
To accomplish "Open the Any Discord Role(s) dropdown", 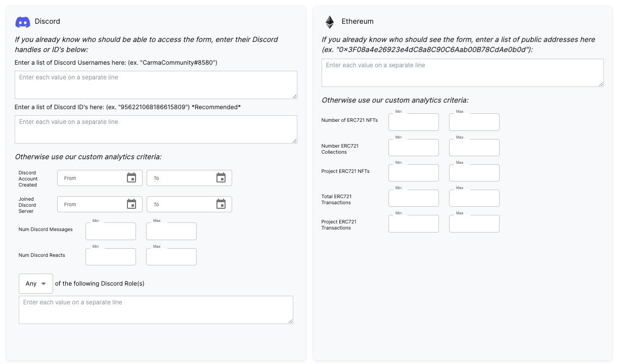I will [36, 284].
